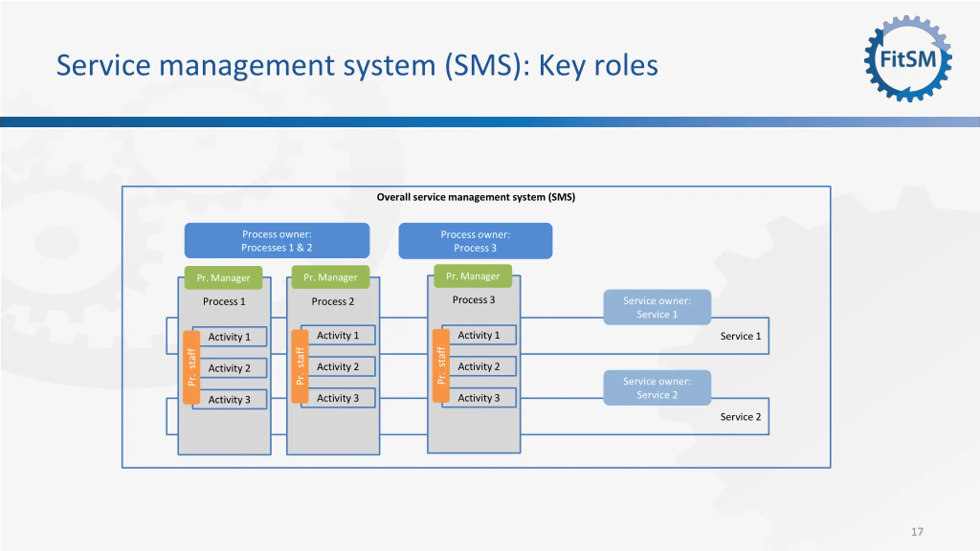This screenshot has height=551, width=980.
Task: Click Pr. Manager label above Process 1
Action: click(x=223, y=278)
